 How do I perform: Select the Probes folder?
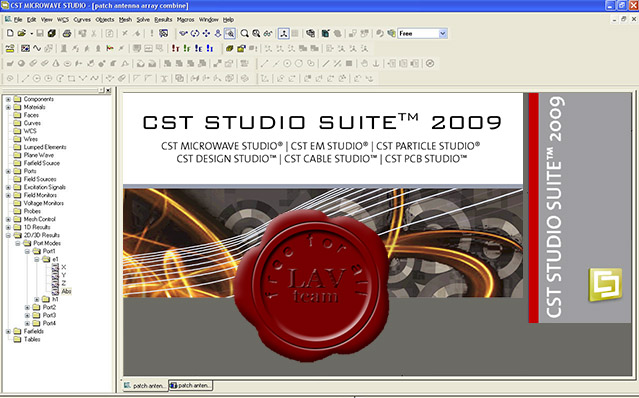(x=32, y=211)
